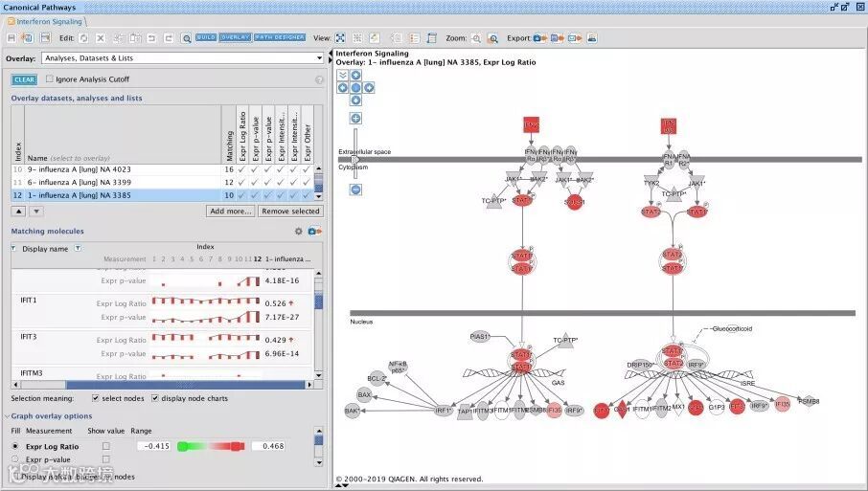Click the legend list View icon
868x491 pixels.
point(415,37)
